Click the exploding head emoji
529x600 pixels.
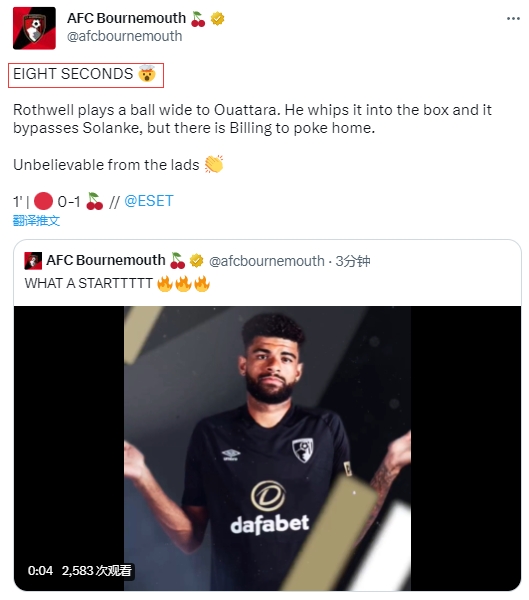147,73
